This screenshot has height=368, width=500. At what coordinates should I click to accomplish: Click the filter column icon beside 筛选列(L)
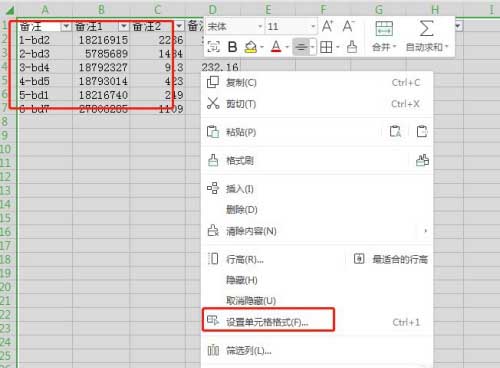tap(213, 350)
